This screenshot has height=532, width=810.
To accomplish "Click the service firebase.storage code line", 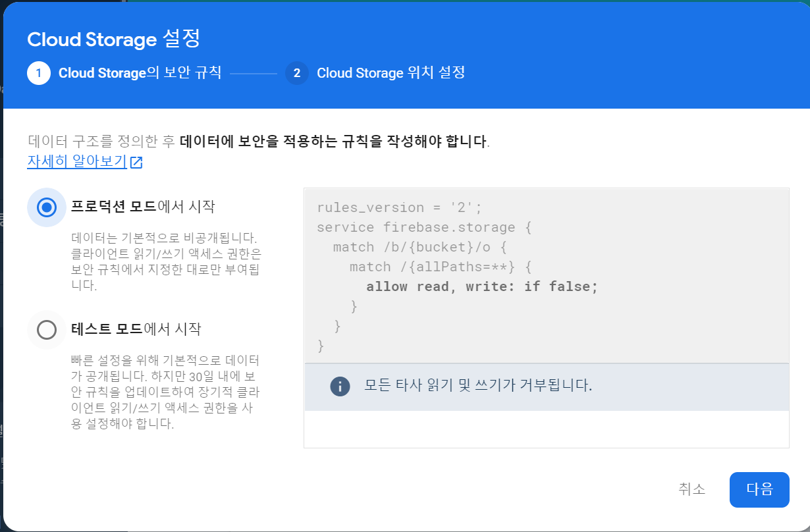I will coord(425,227).
